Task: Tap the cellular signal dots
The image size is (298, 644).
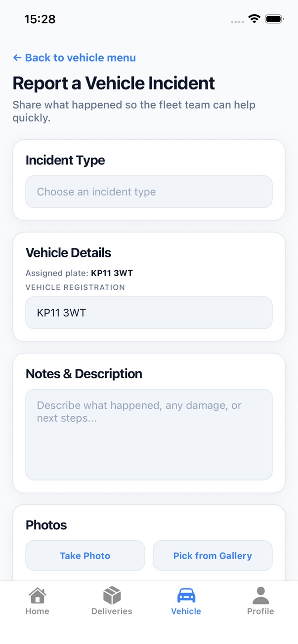Action: (237, 21)
